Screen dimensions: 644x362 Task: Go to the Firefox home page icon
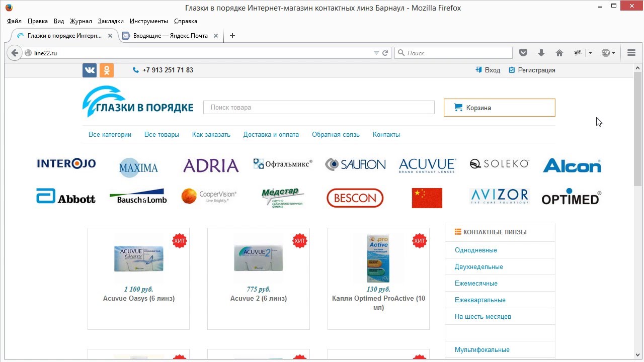coord(559,53)
